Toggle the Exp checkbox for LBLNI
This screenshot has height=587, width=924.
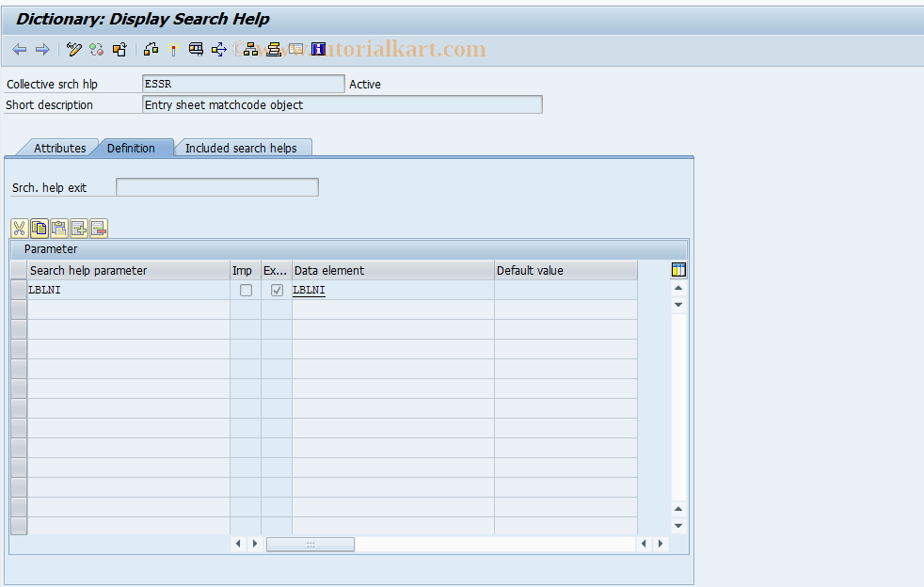pos(277,291)
